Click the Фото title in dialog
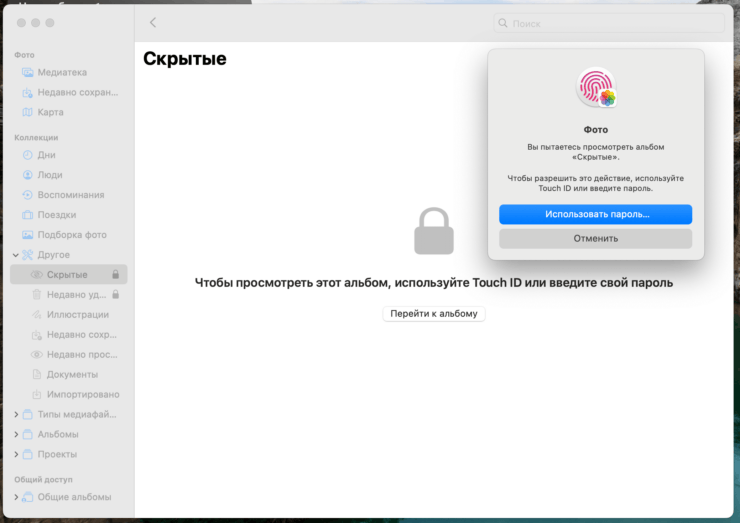This screenshot has width=740, height=523. (596, 129)
